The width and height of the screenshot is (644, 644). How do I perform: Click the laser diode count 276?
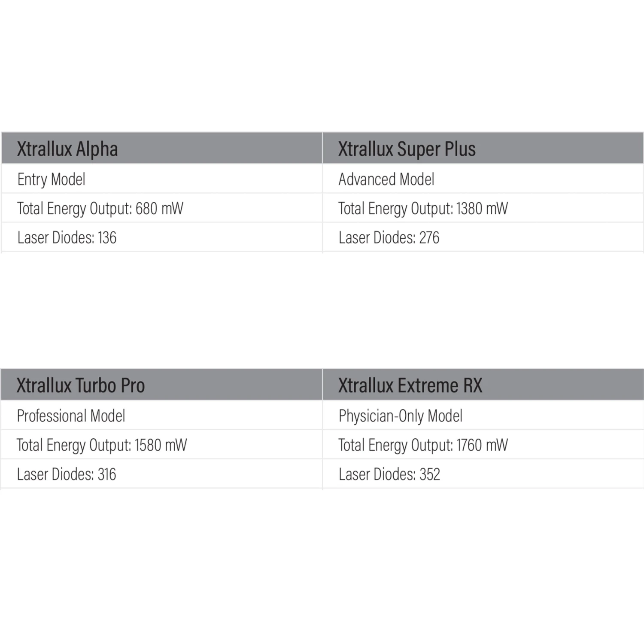[x=429, y=237]
